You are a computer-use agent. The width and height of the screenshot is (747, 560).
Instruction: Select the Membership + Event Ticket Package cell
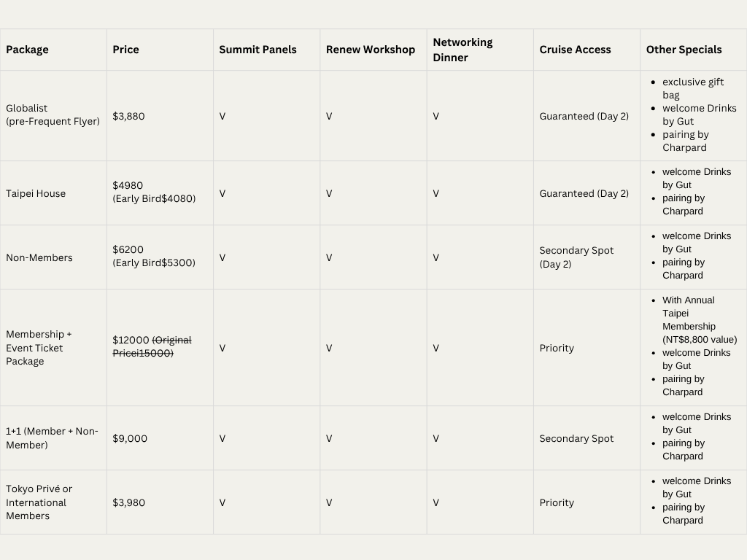coord(39,348)
